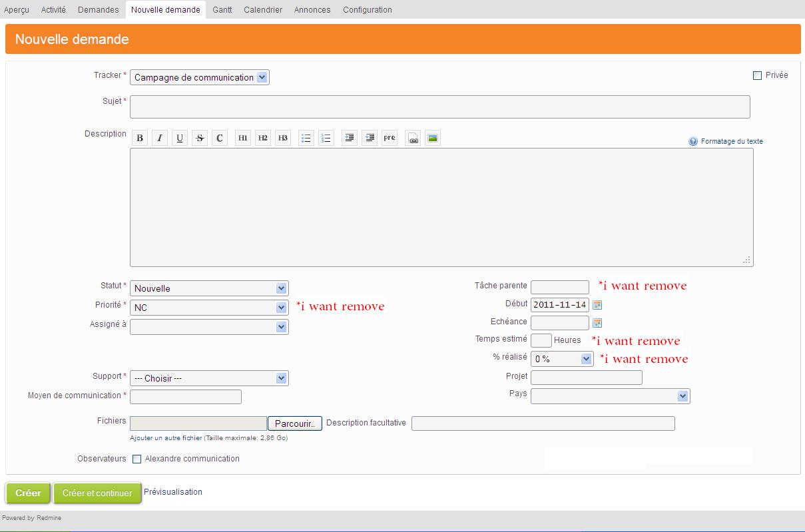The height and width of the screenshot is (532, 805).
Task: Open Statut dropdown showing Nouvelle
Action: (x=209, y=288)
